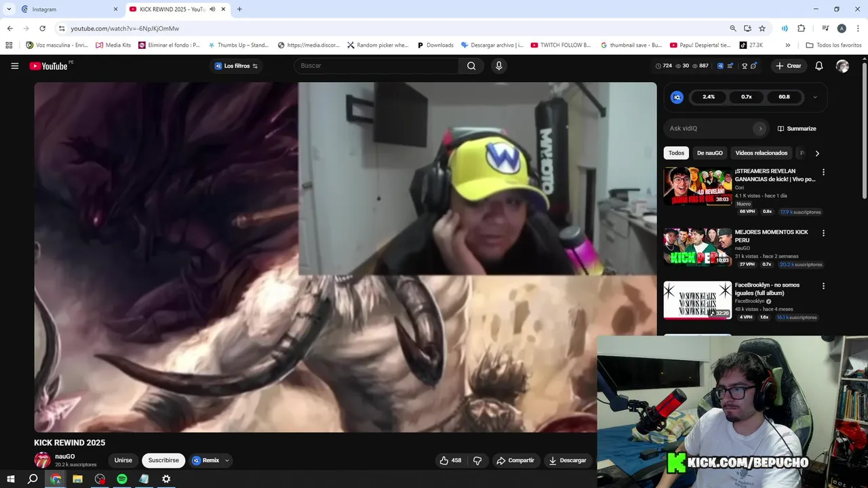Submit the Ask vidIQ arrow button
868x488 pixels.
[760, 128]
